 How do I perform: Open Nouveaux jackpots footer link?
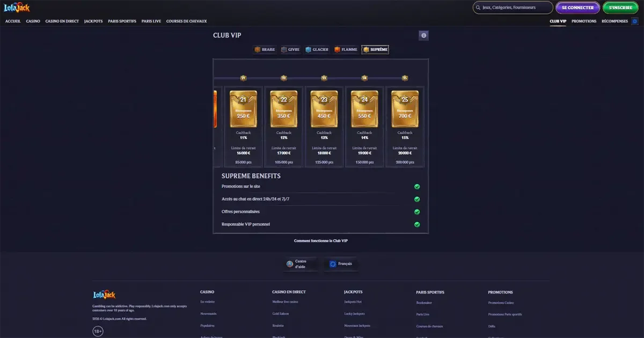(x=357, y=326)
